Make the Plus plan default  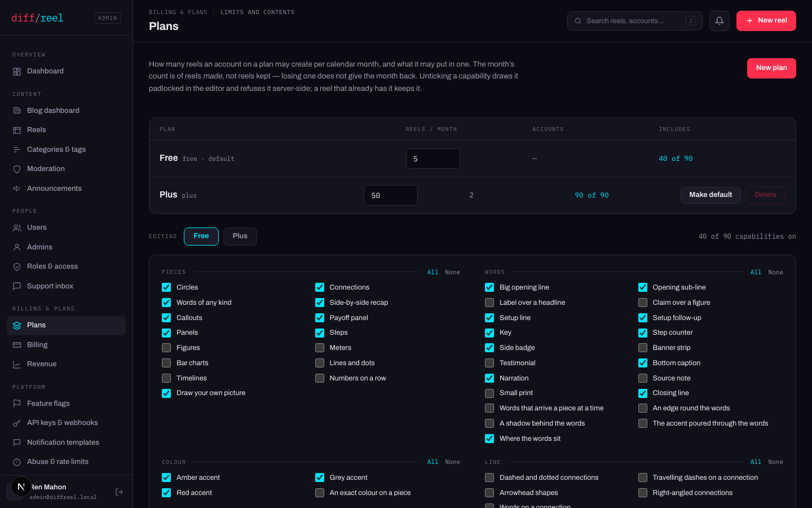click(710, 195)
